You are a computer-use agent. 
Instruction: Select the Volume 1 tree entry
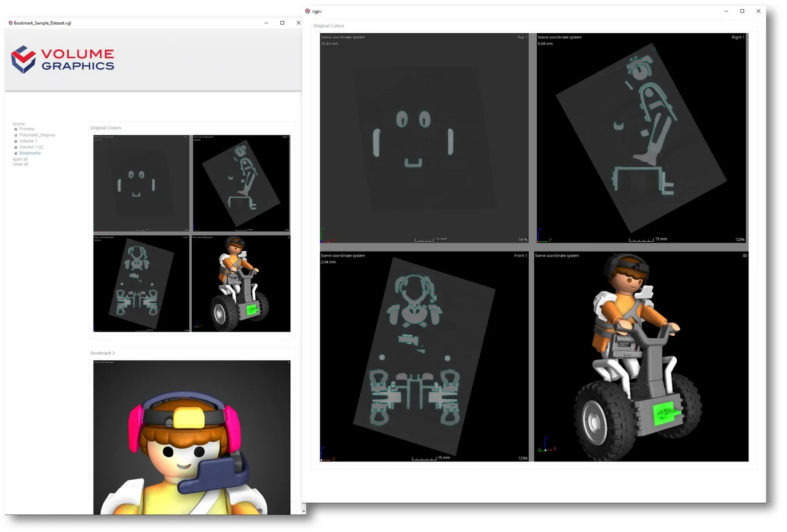coord(28,141)
